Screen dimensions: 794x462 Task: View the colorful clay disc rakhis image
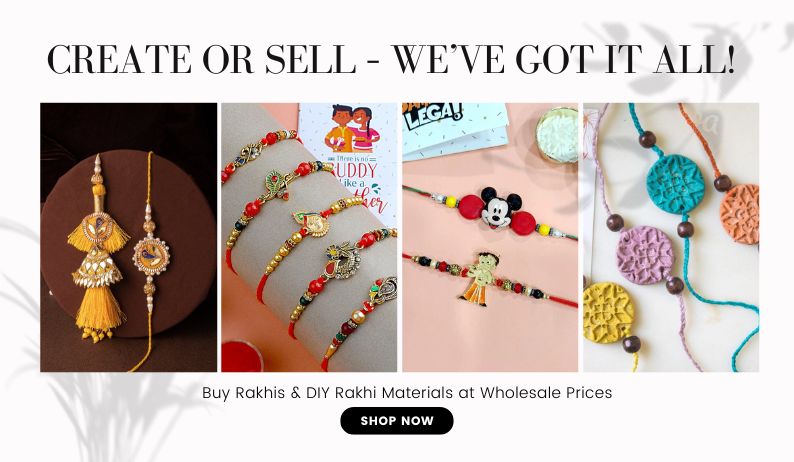click(x=671, y=237)
